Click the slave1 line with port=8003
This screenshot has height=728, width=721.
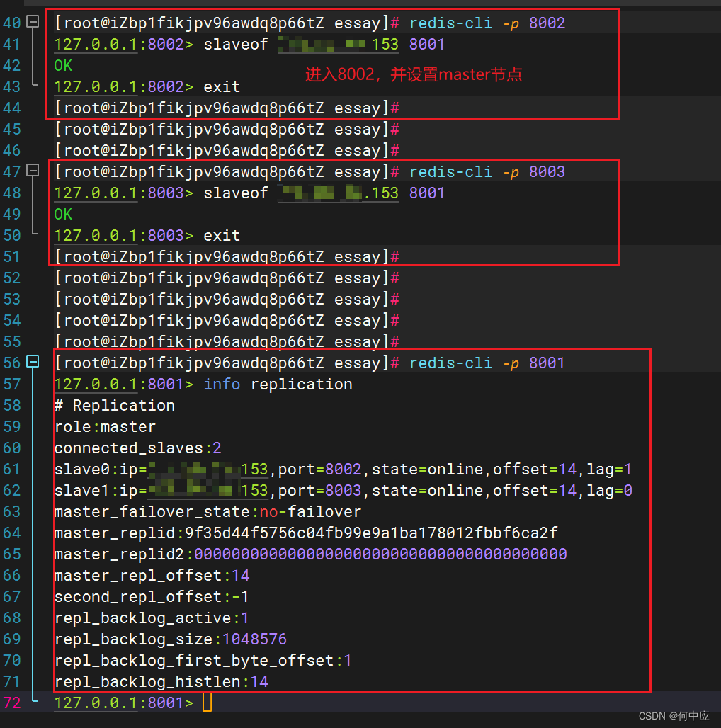[x=343, y=490]
